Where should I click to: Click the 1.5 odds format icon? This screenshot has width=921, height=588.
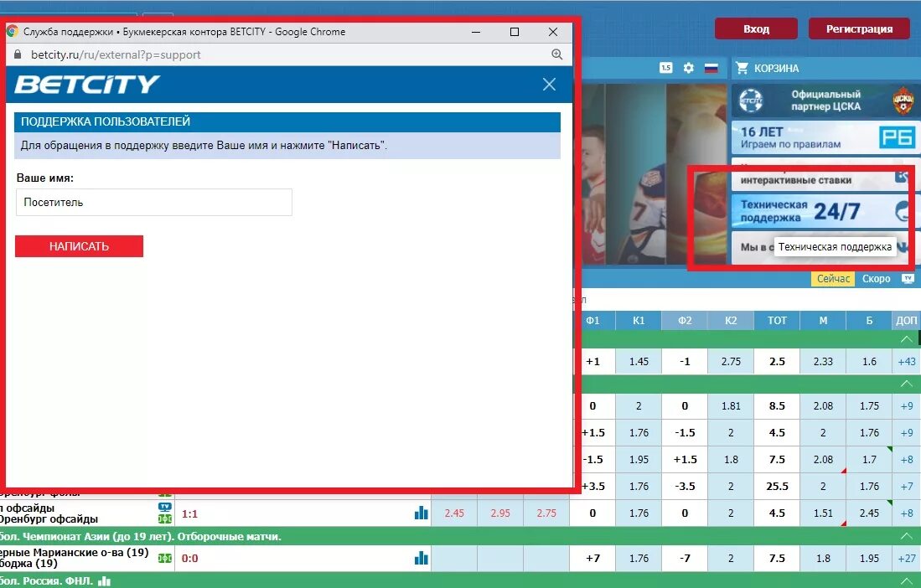[665, 68]
